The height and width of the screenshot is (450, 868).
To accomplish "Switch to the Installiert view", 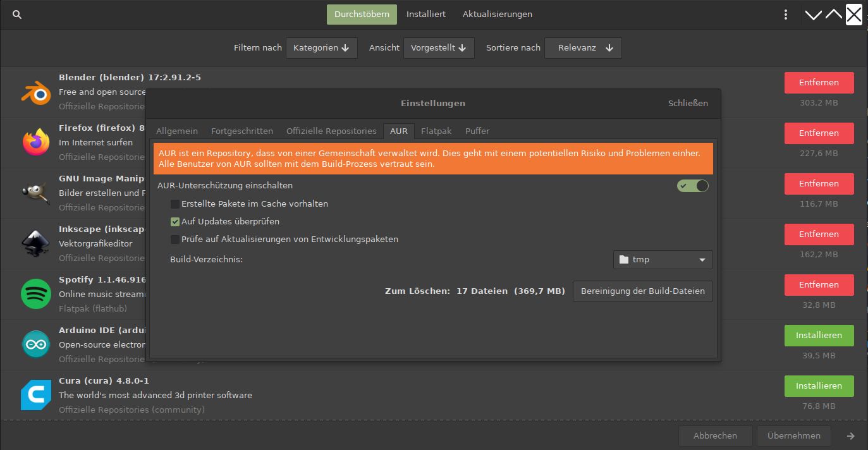I will (x=426, y=15).
